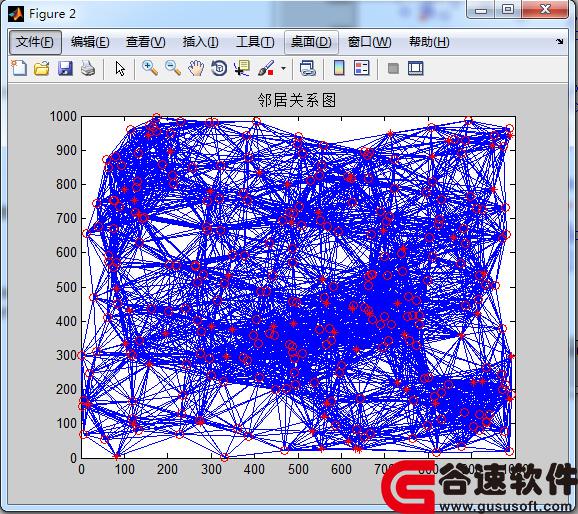Select the Edit Plot arrow tool
Screen dimensions: 578x514
tap(120, 69)
